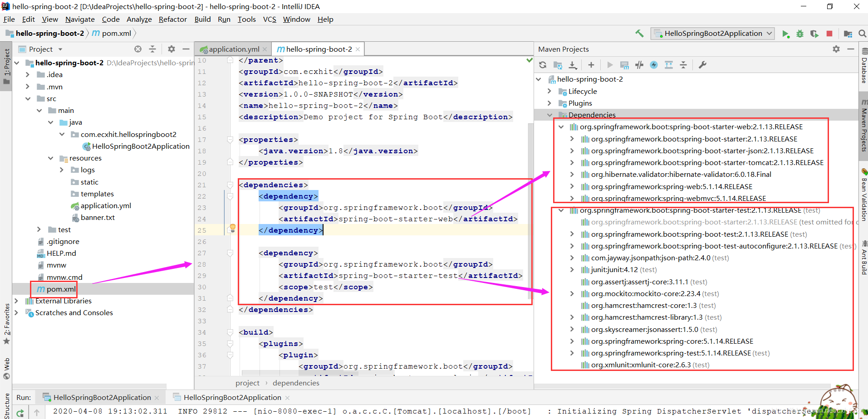Open Project panel settings gear
This screenshot has height=419, width=868.
pyautogui.click(x=171, y=49)
